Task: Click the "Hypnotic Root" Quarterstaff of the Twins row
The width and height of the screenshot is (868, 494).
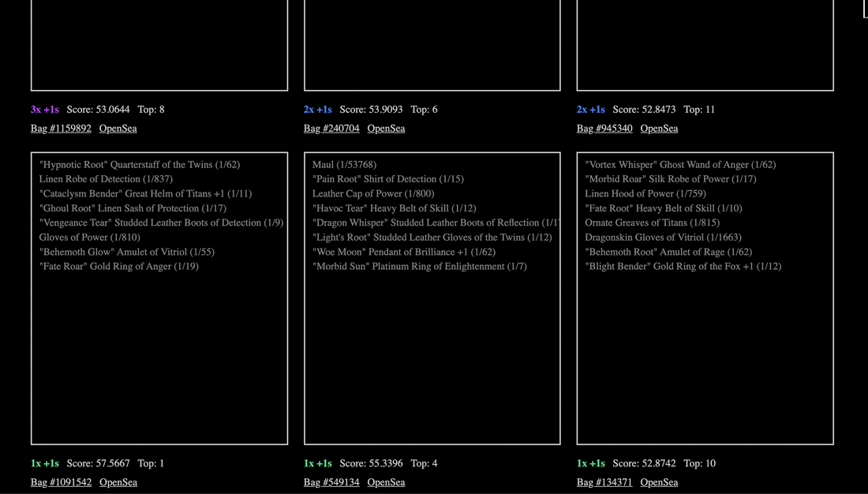Action: pos(140,164)
